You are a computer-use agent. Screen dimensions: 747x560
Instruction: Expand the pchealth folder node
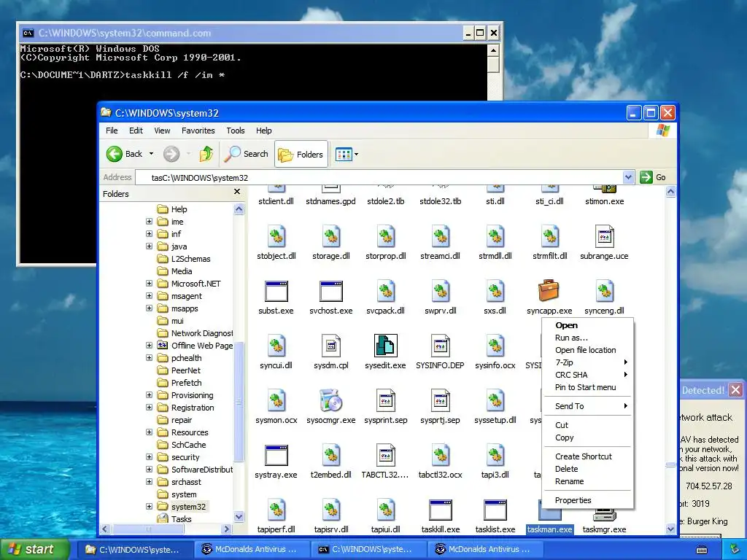point(149,357)
